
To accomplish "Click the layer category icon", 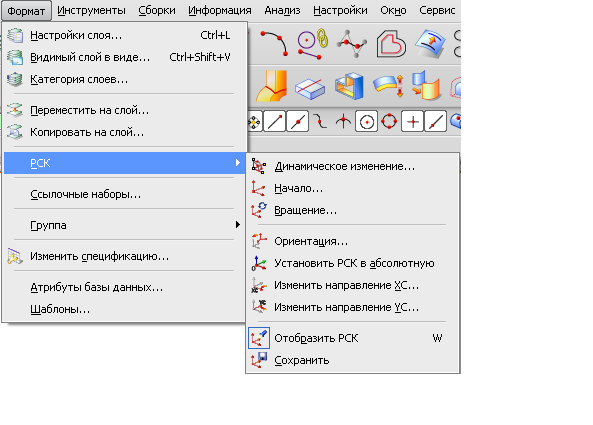I will (15, 79).
